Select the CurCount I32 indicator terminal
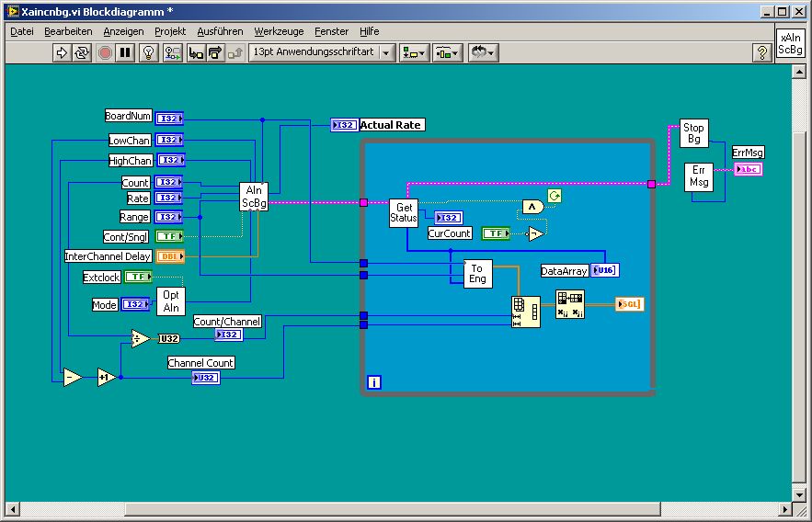 (x=449, y=218)
